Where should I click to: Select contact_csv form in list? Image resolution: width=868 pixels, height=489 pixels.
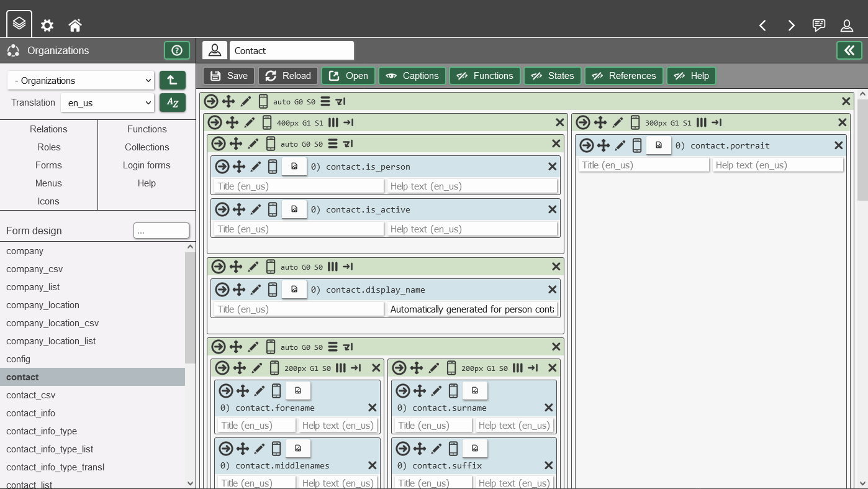click(93, 395)
